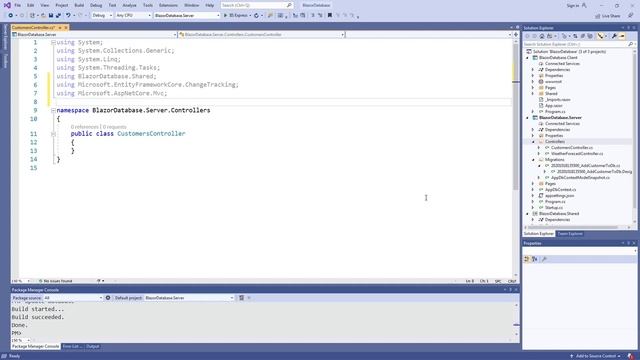640x360 pixels.
Task: Open the Extensions menu
Action: [168, 5]
